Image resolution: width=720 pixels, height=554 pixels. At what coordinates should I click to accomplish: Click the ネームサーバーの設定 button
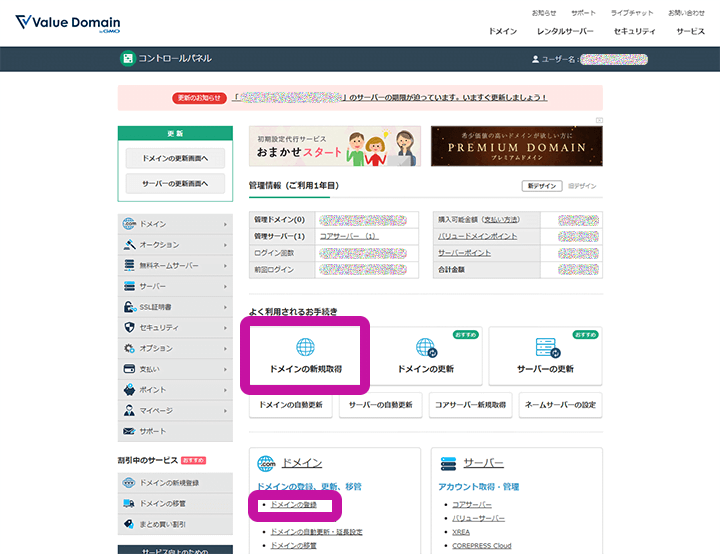(x=560, y=405)
